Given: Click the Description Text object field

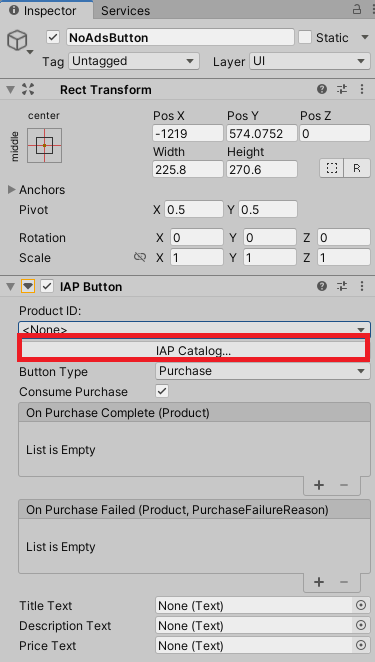Looking at the screenshot, I should click(254, 626).
